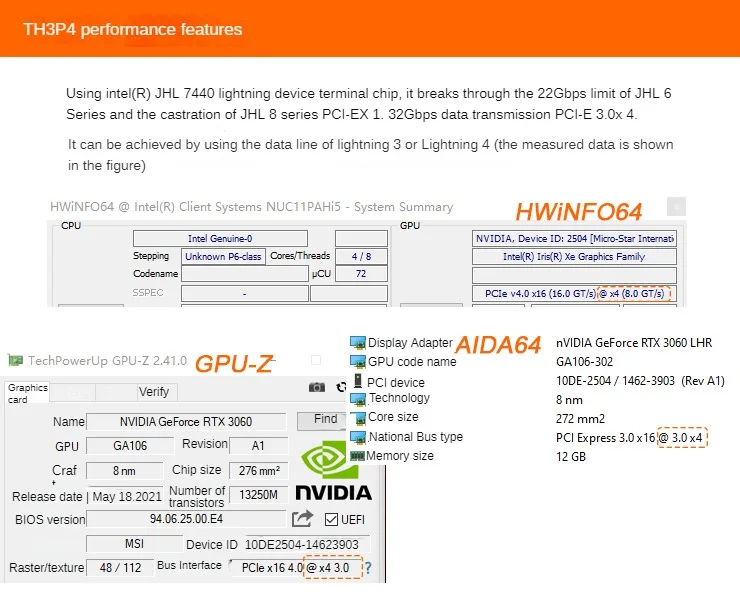
Task: Click the TH3P4 performance features heading
Action: pyautogui.click(x=133, y=29)
